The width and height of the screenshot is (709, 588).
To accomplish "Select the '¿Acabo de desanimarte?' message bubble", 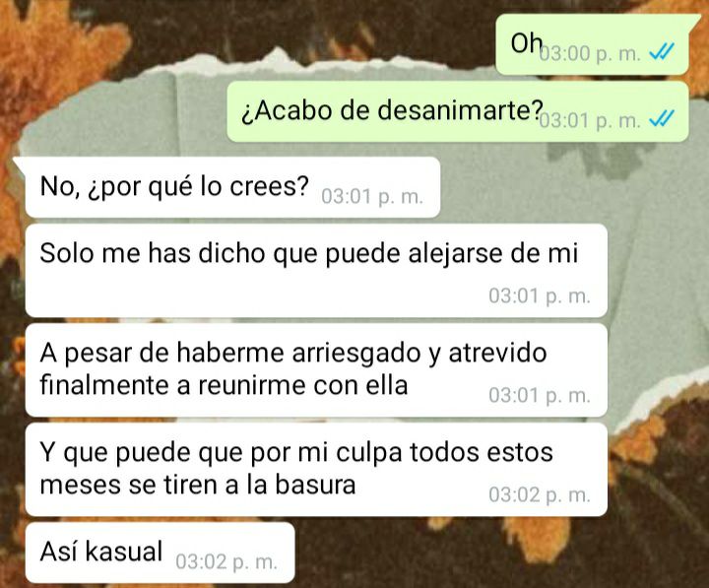I will pyautogui.click(x=458, y=111).
